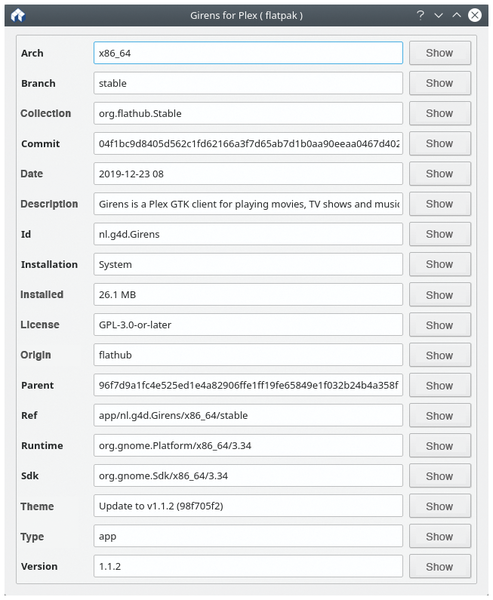Click the Id field nl.g4d.Girens
The image size is (493, 600).
(x=248, y=234)
